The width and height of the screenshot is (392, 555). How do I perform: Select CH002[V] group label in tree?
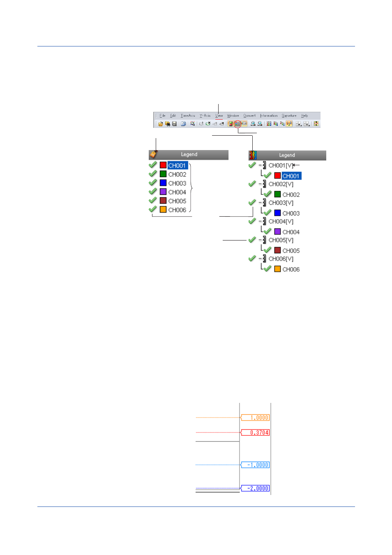click(x=281, y=184)
